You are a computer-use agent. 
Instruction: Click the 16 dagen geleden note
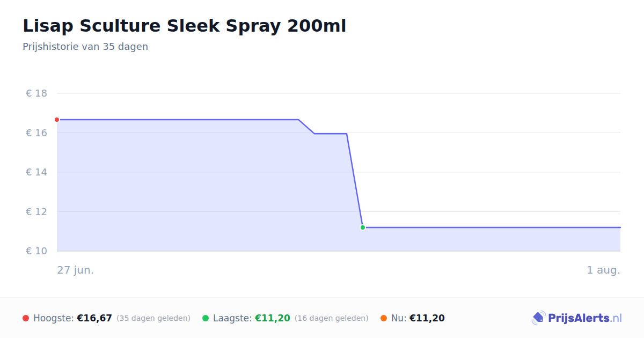point(332,318)
